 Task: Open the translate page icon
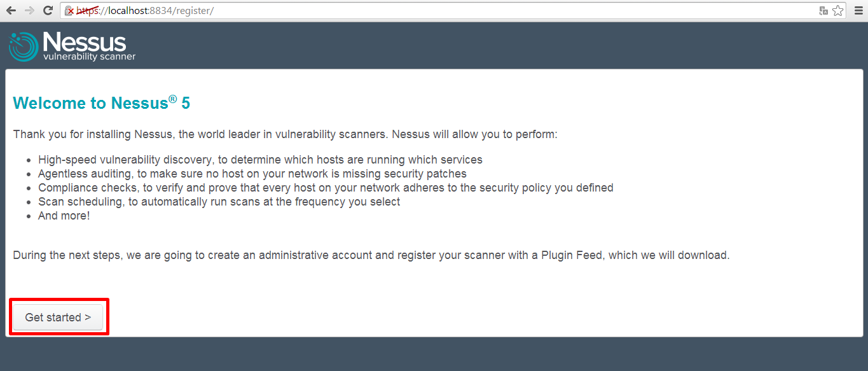point(823,11)
